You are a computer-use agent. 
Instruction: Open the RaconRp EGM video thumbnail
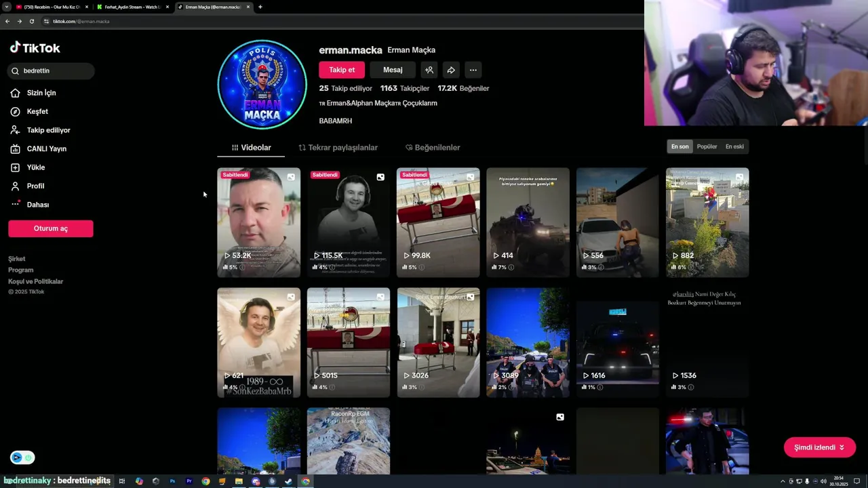349,441
